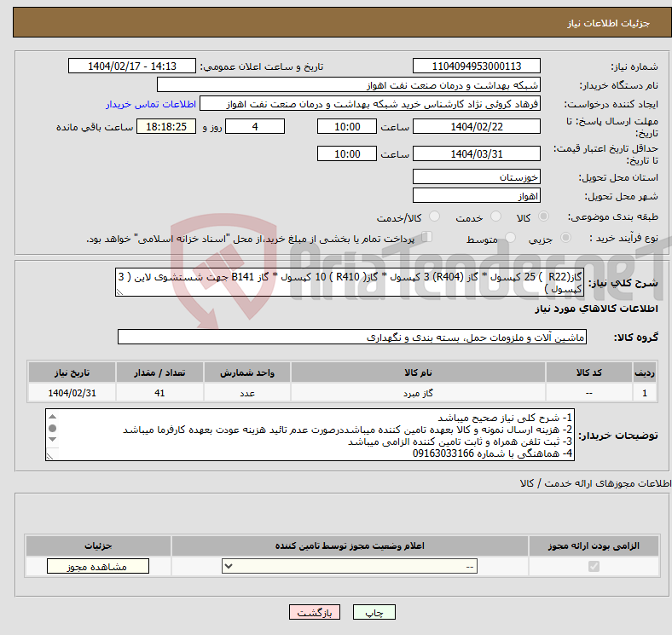Click the بازگشت (back) button
Image resolution: width=672 pixels, height=635 pixels.
click(315, 612)
